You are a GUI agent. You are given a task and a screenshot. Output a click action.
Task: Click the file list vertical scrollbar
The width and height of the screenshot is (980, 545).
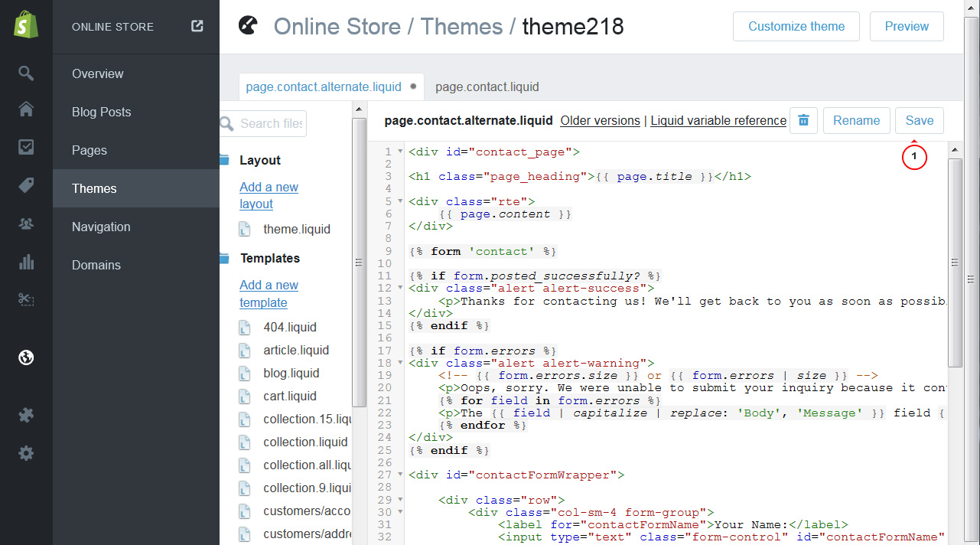click(358, 264)
